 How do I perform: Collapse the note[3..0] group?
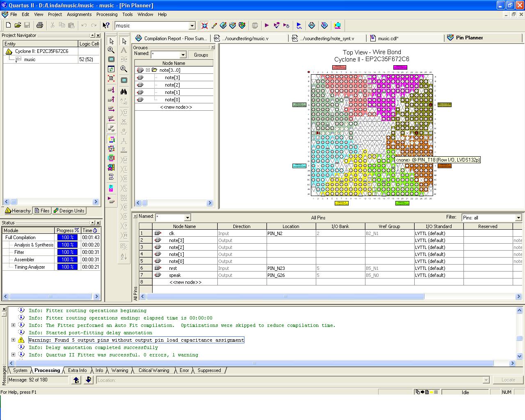(x=148, y=70)
